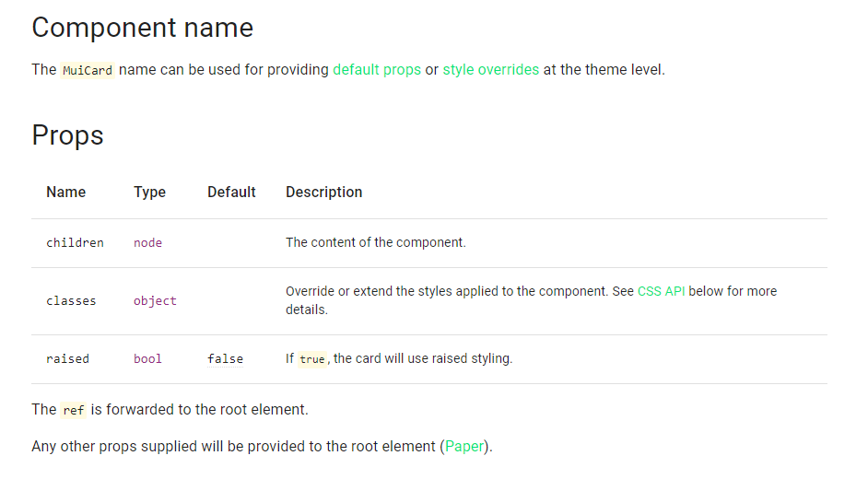Follow the CSS API link
The width and height of the screenshot is (868, 479).
(661, 291)
